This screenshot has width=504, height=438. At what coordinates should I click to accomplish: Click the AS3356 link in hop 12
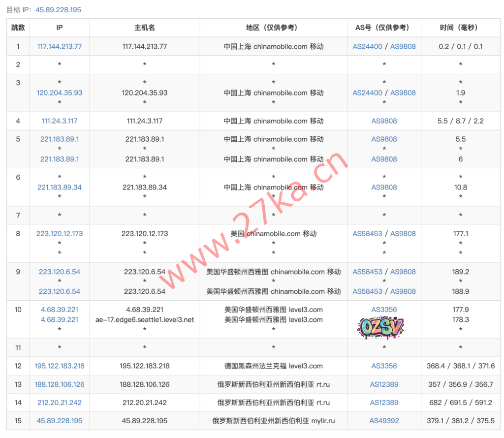(x=384, y=366)
